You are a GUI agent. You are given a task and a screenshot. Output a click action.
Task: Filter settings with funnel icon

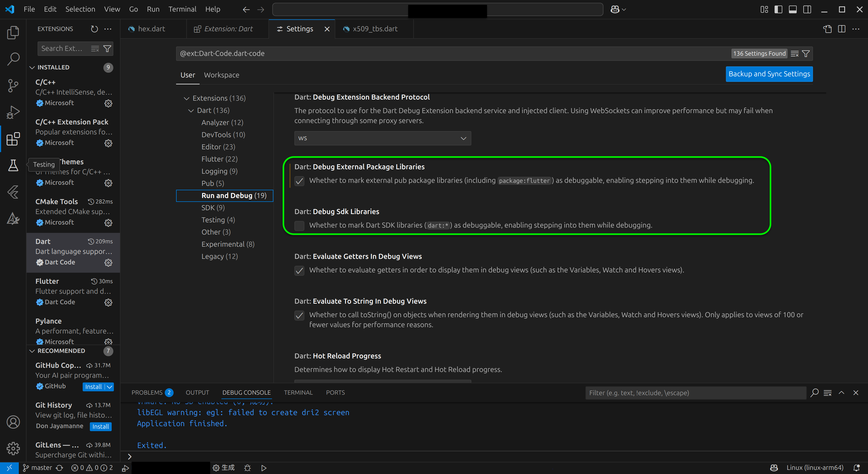(806, 54)
